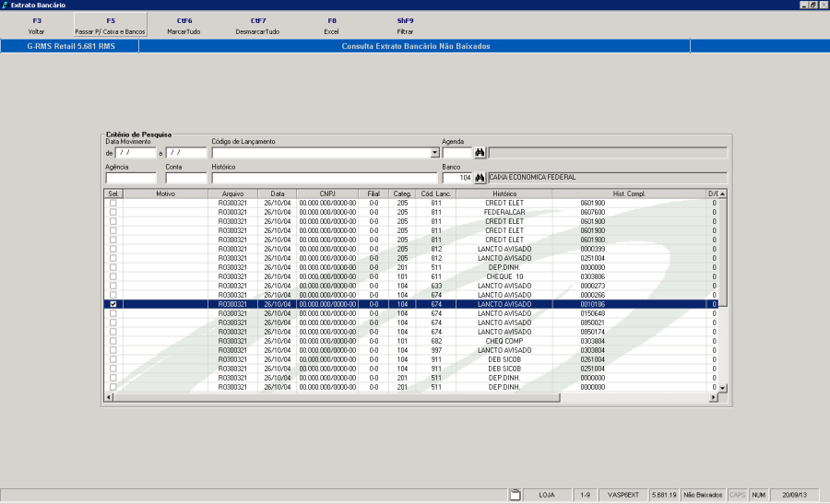Screen dimensions: 830x504
Task: Click the Sel. column header
Action: pyautogui.click(x=113, y=194)
